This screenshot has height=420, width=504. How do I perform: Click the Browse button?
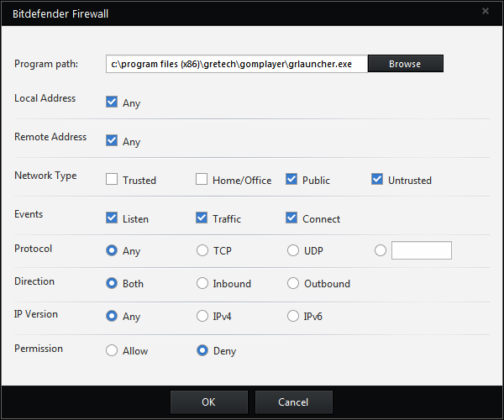pyautogui.click(x=405, y=64)
